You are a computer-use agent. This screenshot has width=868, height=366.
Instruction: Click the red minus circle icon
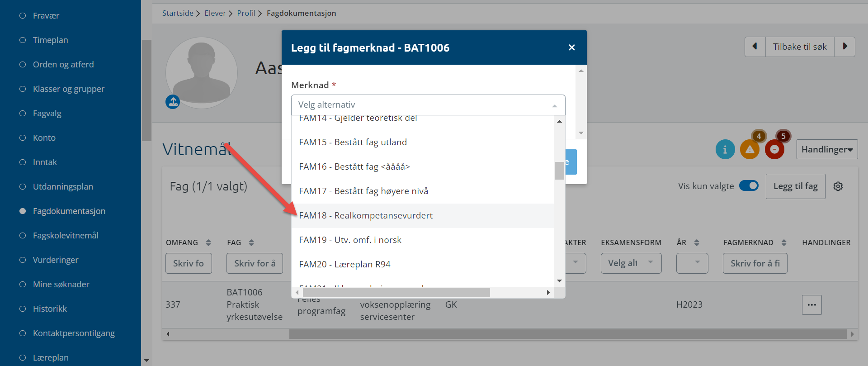click(774, 149)
